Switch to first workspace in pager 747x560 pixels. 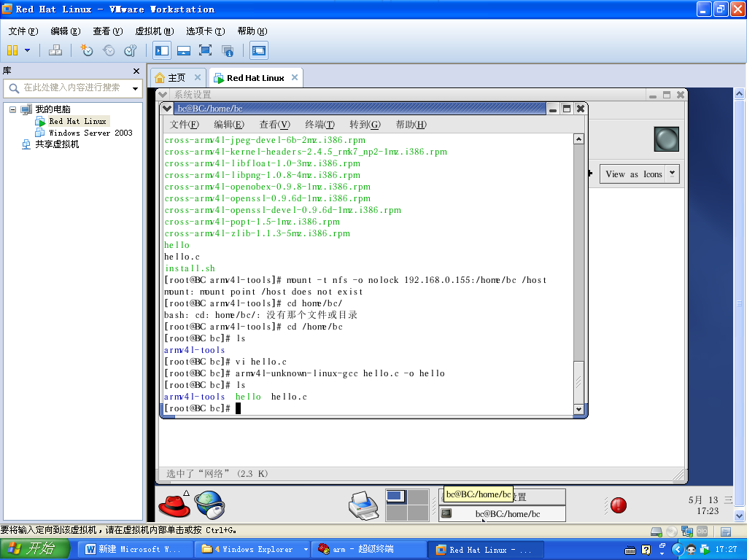(396, 497)
